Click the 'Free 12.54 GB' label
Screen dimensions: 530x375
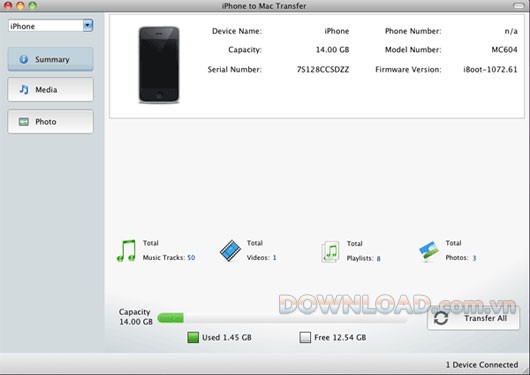pyautogui.click(x=340, y=337)
